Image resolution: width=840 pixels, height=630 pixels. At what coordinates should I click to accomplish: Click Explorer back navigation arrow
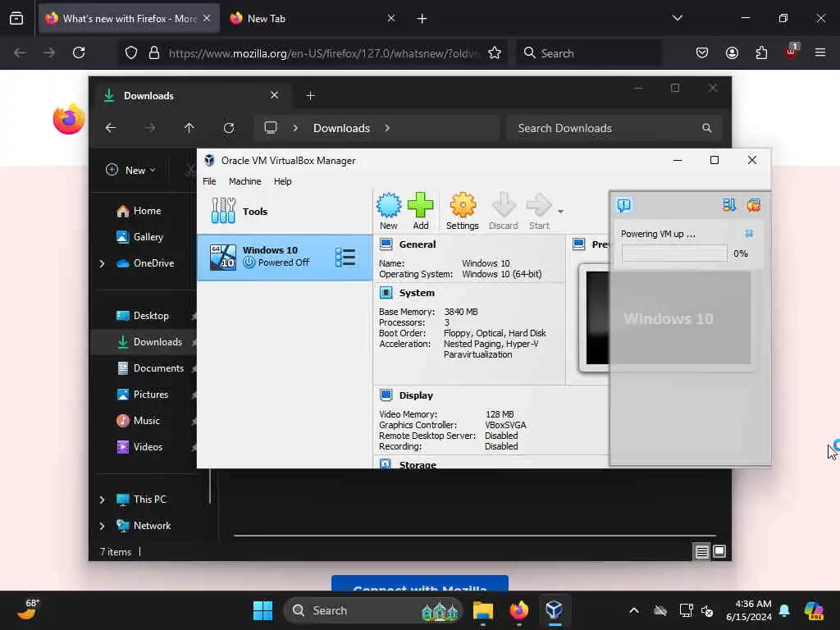111,128
